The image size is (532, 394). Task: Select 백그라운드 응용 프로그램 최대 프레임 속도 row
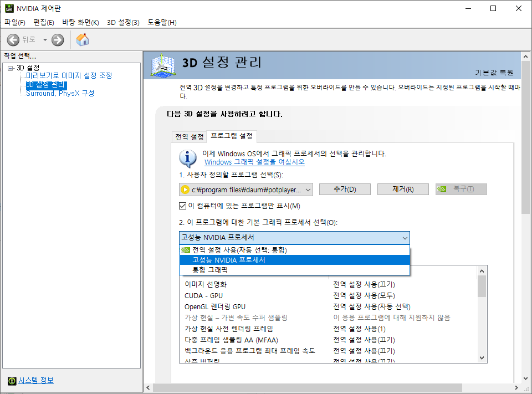pyautogui.click(x=328, y=351)
